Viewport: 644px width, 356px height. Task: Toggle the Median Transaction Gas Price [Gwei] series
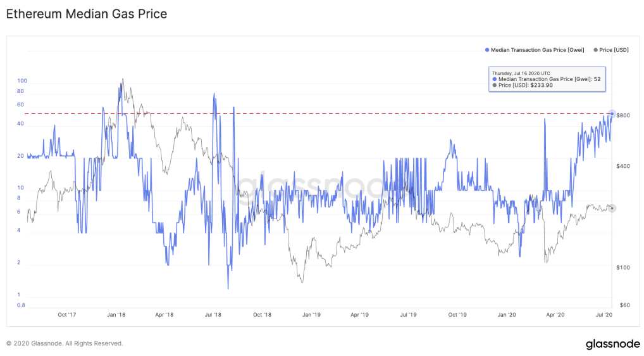coord(537,49)
